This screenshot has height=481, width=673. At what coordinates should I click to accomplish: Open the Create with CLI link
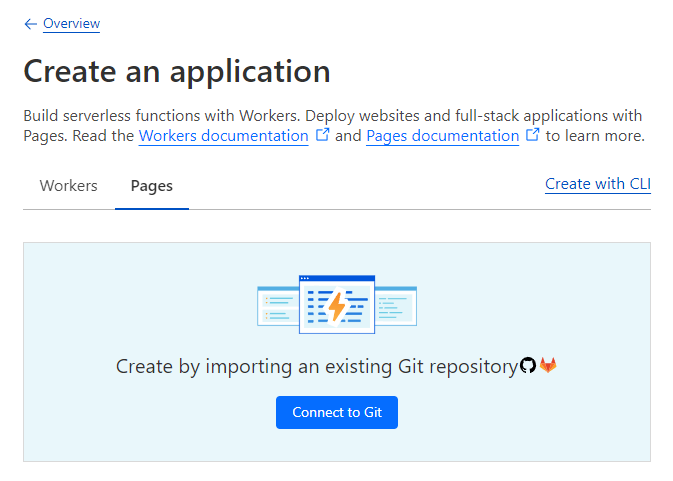click(598, 184)
